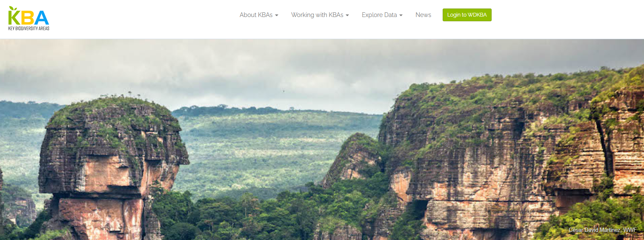
Task: Click the caret beside Explore Data
Action: [x=401, y=15]
